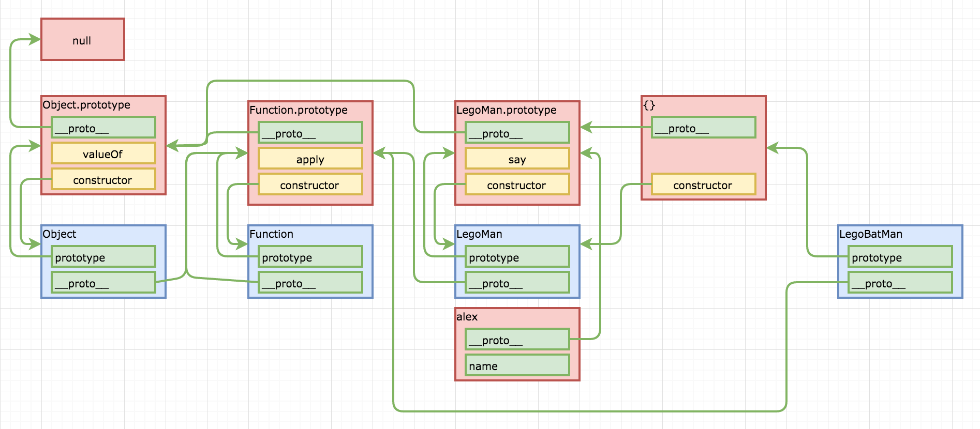Click the name cell in the alex box
This screenshot has height=429, width=980.
(517, 365)
